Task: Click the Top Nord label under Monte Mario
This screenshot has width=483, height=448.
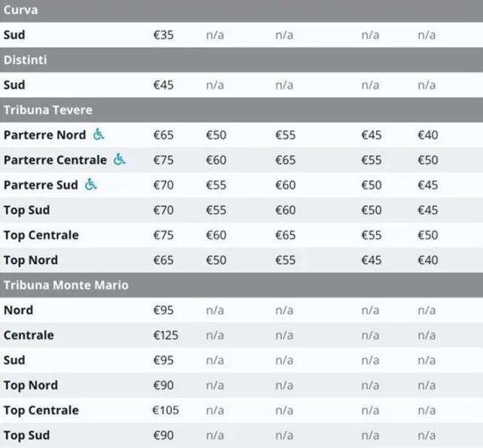Action: point(31,385)
